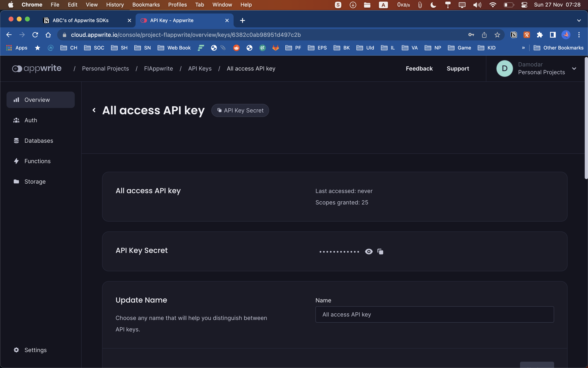Image resolution: width=588 pixels, height=368 pixels.
Task: Open the Apple menu
Action: click(x=11, y=5)
